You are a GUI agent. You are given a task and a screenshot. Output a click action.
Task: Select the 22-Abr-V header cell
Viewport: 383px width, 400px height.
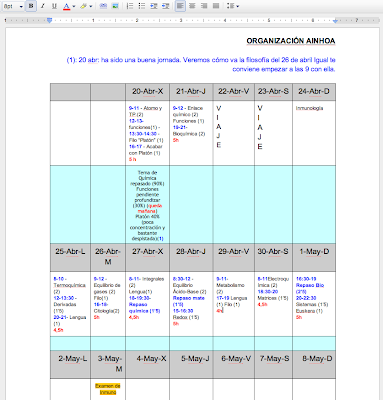tap(234, 92)
